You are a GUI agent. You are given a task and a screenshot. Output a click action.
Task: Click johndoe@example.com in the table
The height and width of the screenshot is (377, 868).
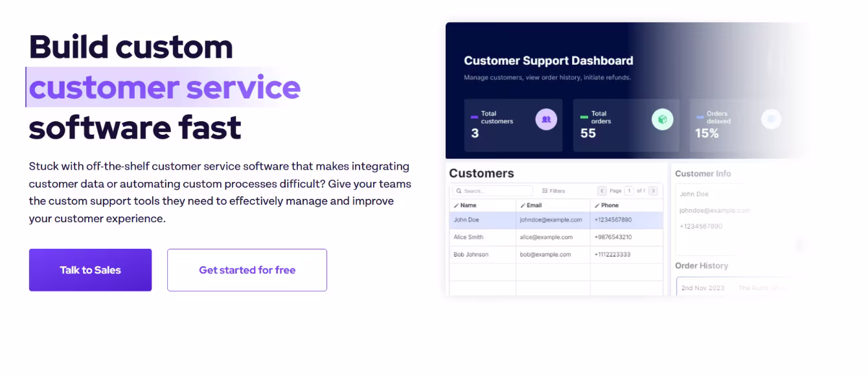click(551, 220)
